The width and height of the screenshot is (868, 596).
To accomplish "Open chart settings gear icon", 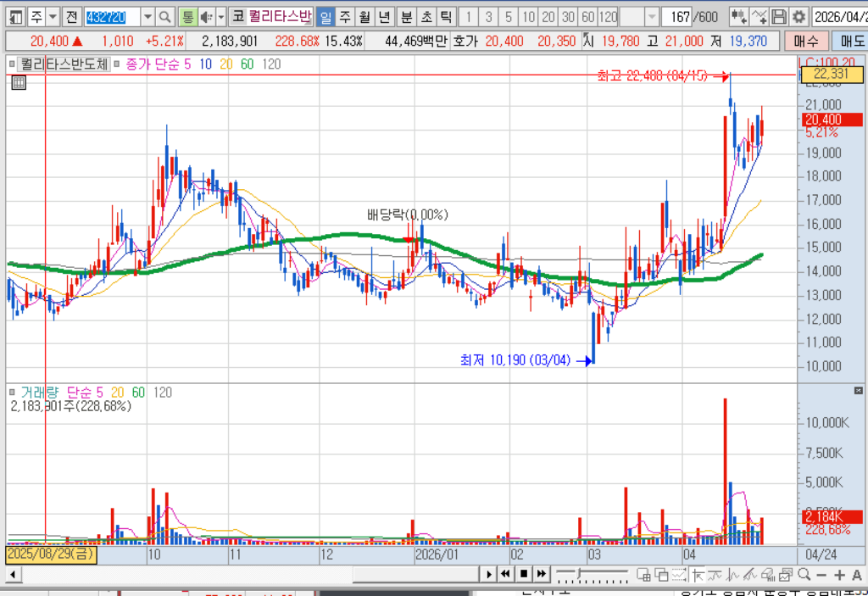I will (x=798, y=17).
